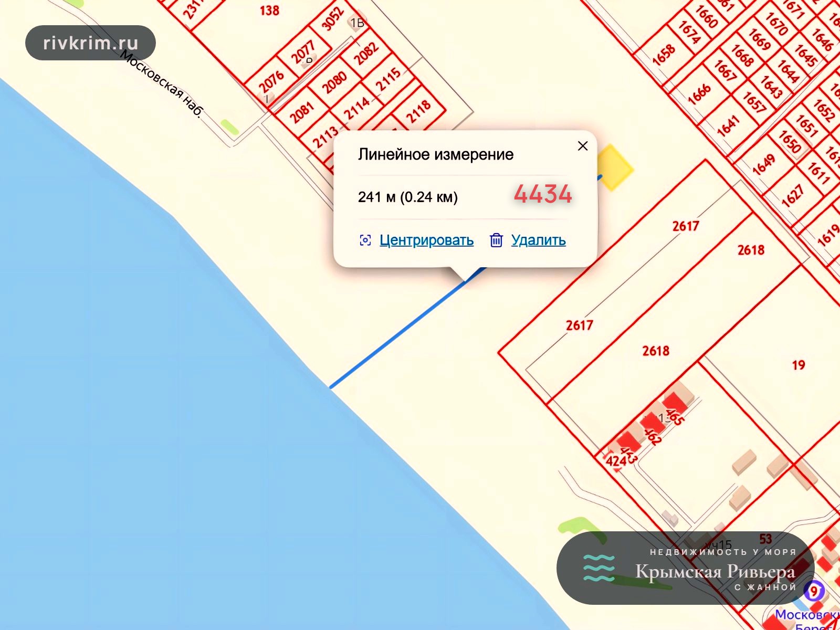Select parcel number 2115
This screenshot has height=630, width=840.
pos(388,79)
